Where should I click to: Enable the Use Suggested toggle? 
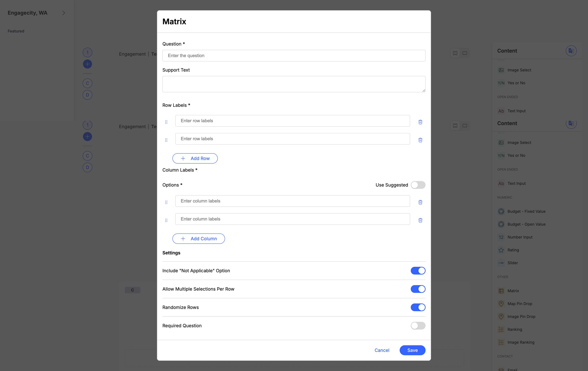pyautogui.click(x=418, y=185)
